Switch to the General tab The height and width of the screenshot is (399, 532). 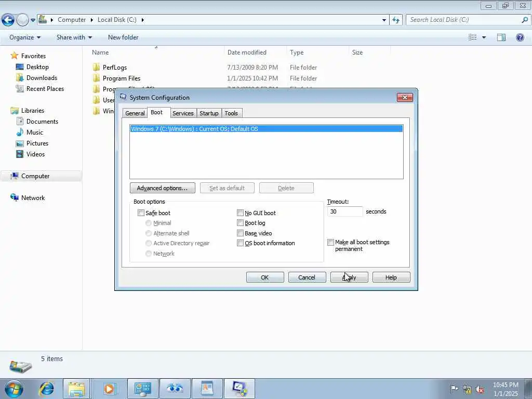135,113
